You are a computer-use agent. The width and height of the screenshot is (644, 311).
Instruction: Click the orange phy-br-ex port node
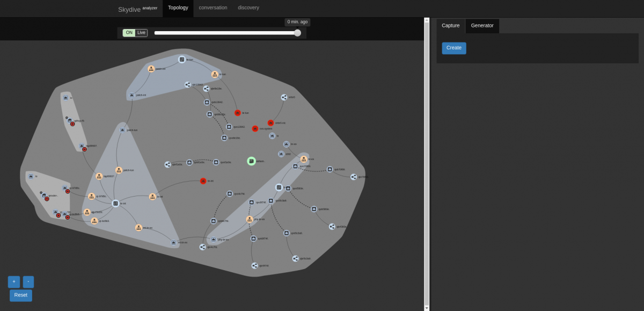click(x=249, y=219)
